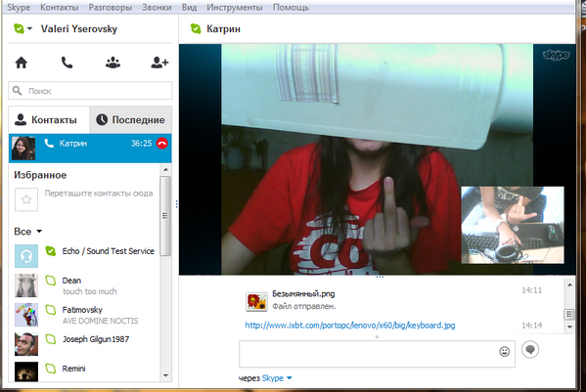Click chat history scrollbar up arrow
Screen dimensions: 586x392
click(x=569, y=285)
